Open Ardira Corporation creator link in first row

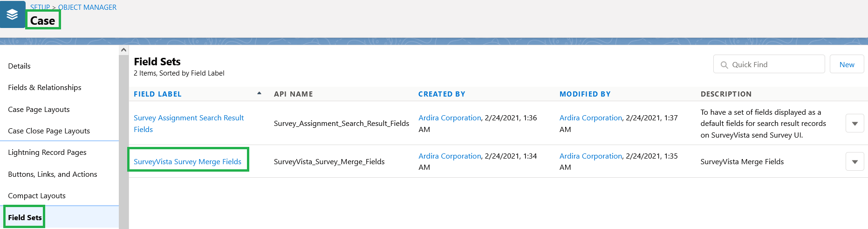(x=450, y=118)
